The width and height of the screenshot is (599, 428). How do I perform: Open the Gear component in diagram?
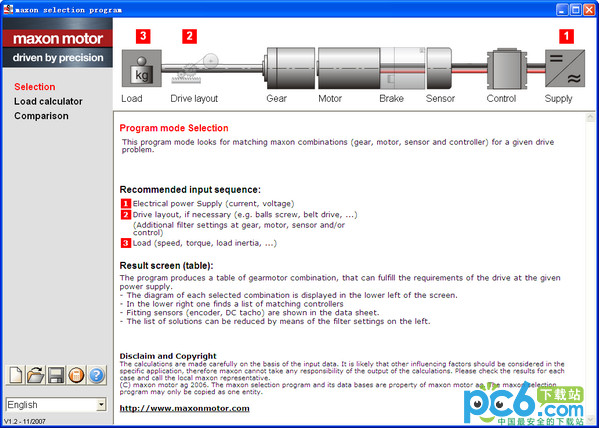[290, 68]
